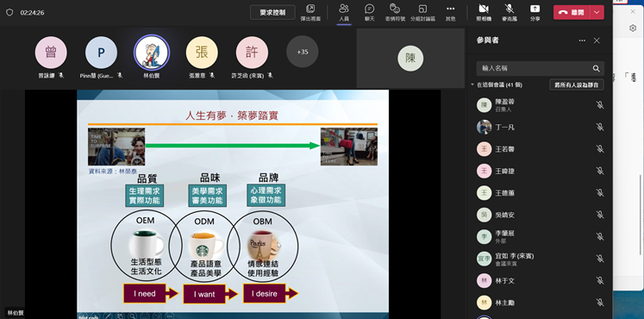The height and width of the screenshot is (319, 644).
Task: Click the microphone mute icon beside 丁一凡
Action: click(600, 127)
